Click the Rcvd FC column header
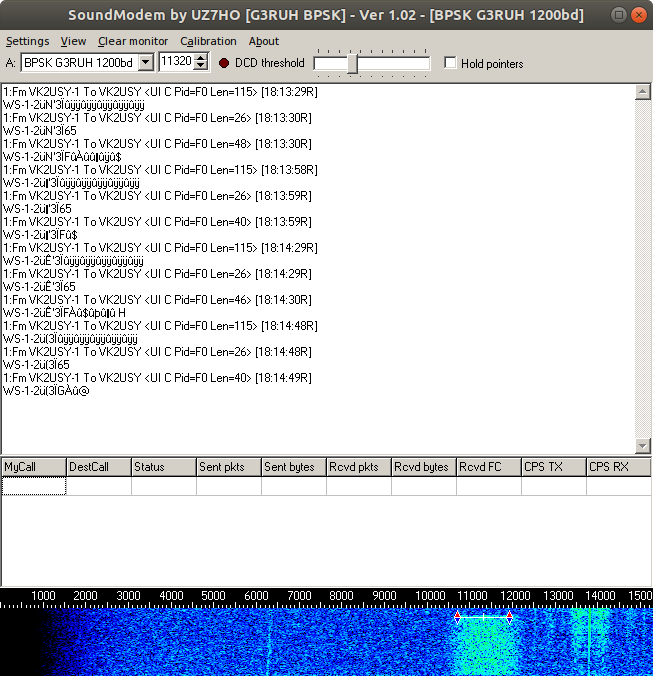Screen dimensions: 653x676 (x=489, y=467)
